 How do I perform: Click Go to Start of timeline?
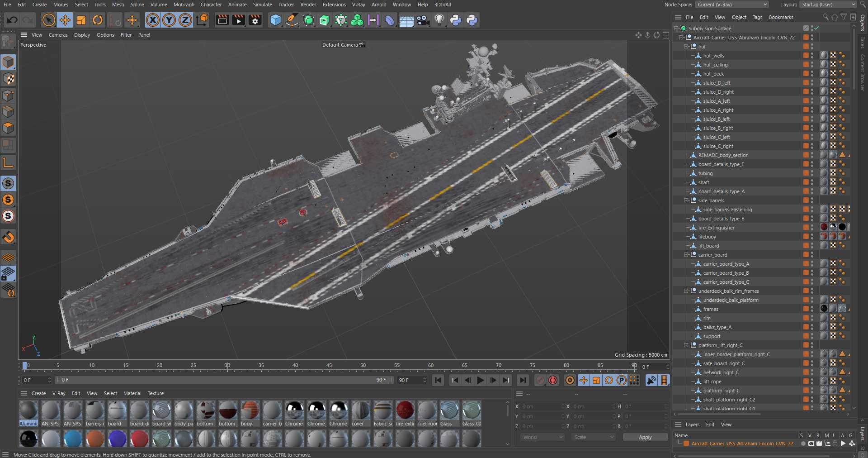[438, 380]
